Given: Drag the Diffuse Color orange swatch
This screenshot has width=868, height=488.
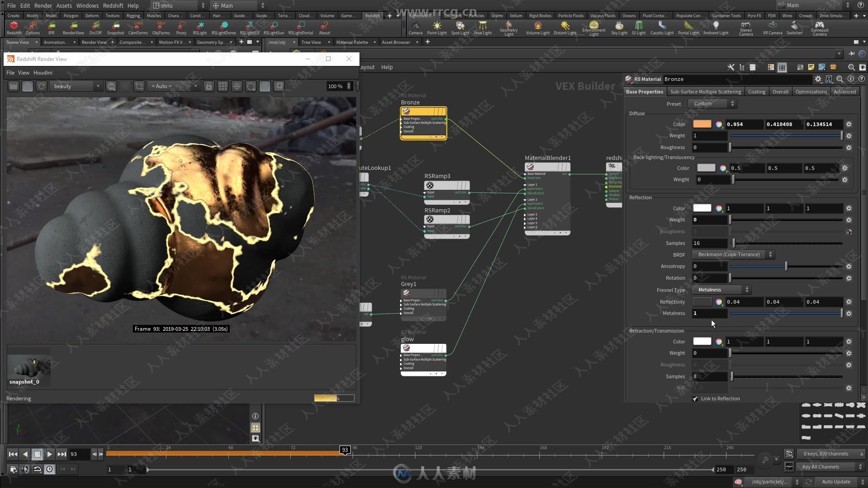Looking at the screenshot, I should (x=702, y=124).
